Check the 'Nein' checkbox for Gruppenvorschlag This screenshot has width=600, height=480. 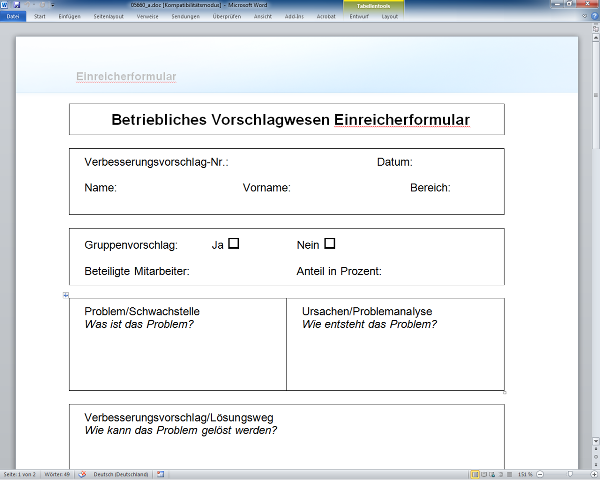[x=330, y=243]
